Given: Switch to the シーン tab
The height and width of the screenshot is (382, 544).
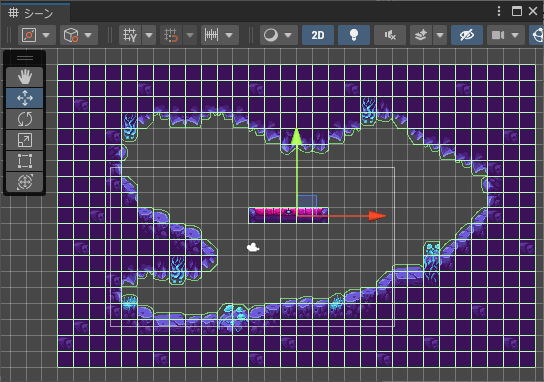Looking at the screenshot, I should click(x=35, y=13).
